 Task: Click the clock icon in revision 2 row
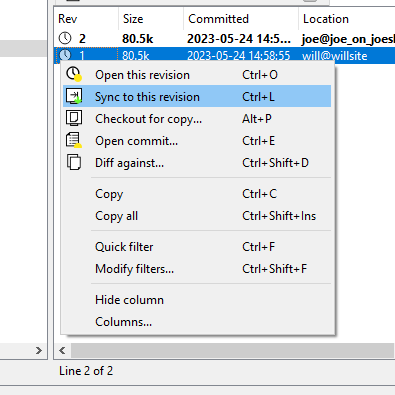(x=65, y=38)
